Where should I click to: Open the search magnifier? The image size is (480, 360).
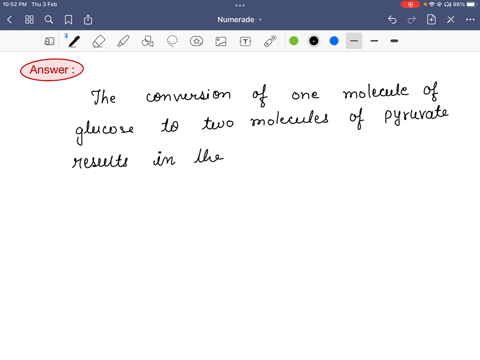click(49, 20)
